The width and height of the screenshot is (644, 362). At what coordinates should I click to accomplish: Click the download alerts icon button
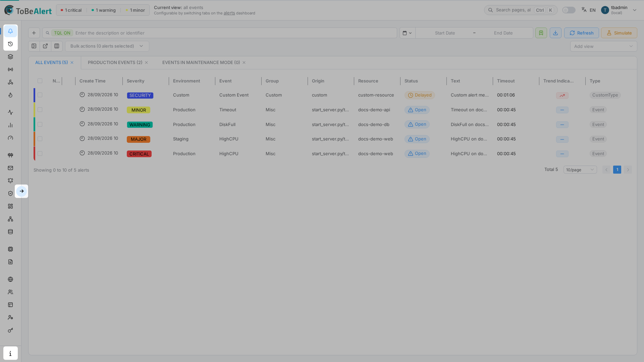click(x=555, y=33)
